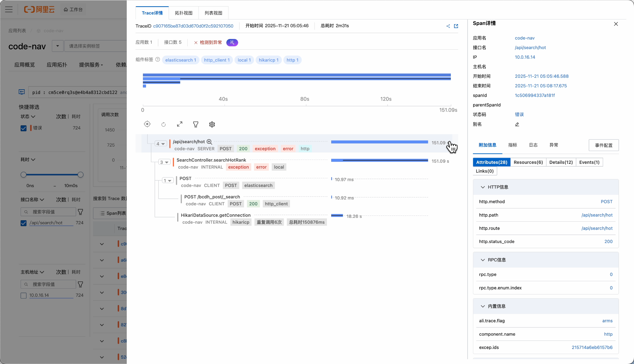Switch to the 拓扑视图 tab
This screenshot has height=364, width=634.
tap(183, 13)
